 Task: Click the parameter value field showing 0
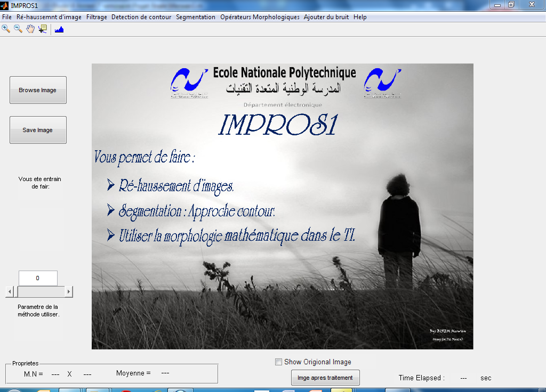(x=38, y=278)
